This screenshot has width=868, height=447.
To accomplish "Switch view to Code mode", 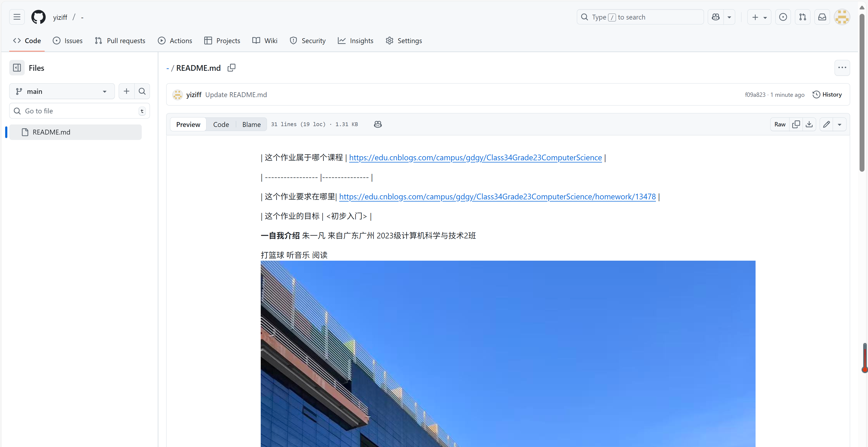I will click(221, 124).
